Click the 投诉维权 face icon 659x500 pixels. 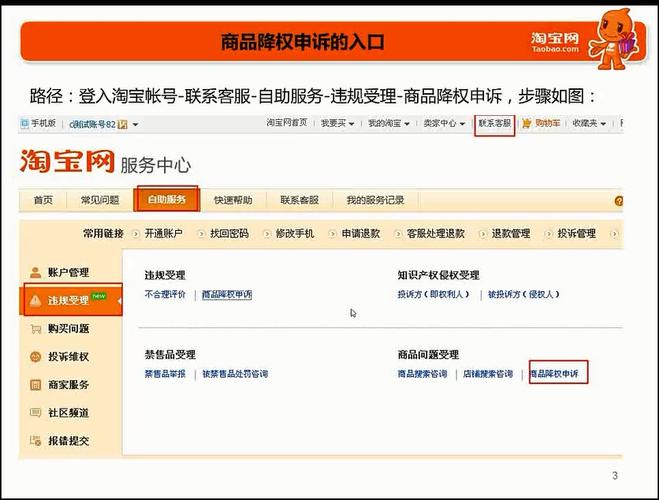pos(35,357)
